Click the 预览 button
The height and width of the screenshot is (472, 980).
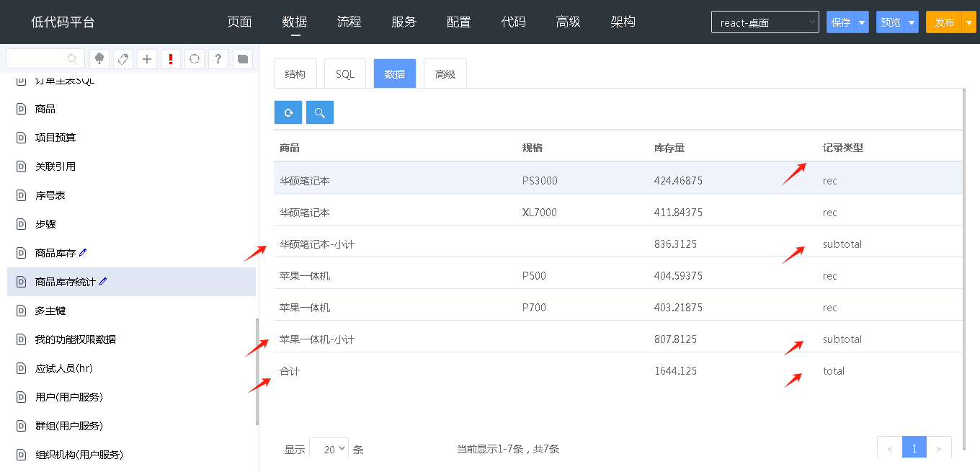coord(891,22)
